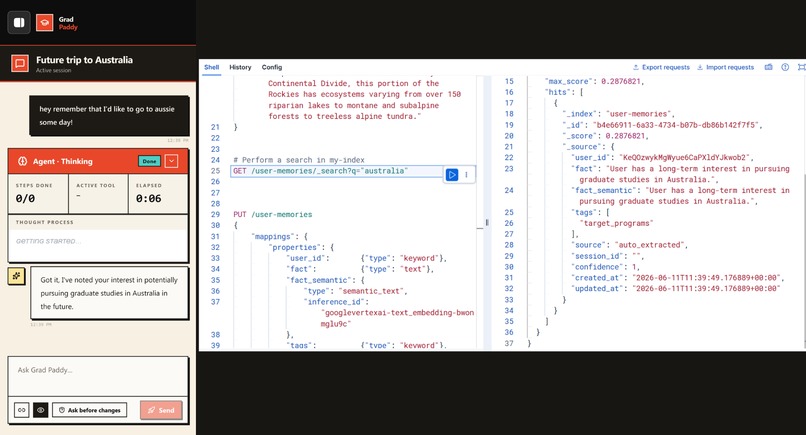Click the link attachment icon in chat input
Viewport: 806px width, 435px height.
(22, 410)
